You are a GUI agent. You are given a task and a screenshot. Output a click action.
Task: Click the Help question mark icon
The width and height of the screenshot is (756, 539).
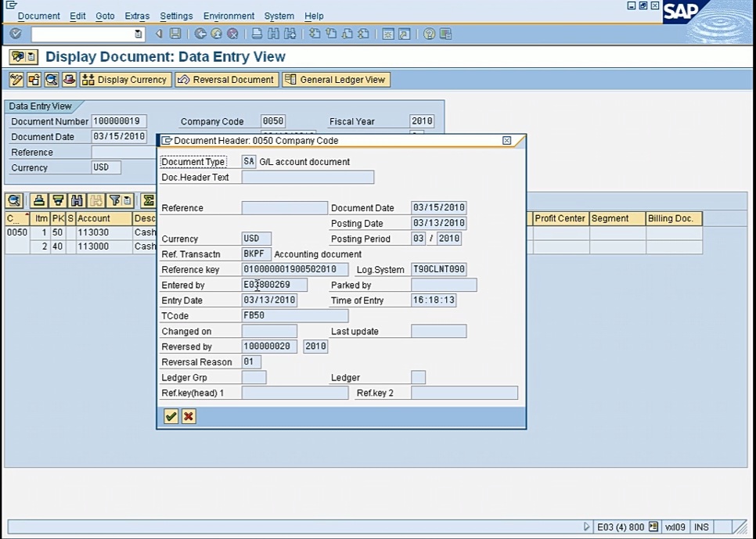click(429, 34)
